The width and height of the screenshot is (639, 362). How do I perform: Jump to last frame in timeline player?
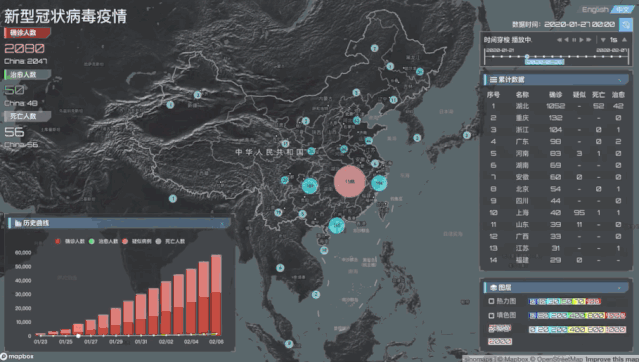[588, 40]
